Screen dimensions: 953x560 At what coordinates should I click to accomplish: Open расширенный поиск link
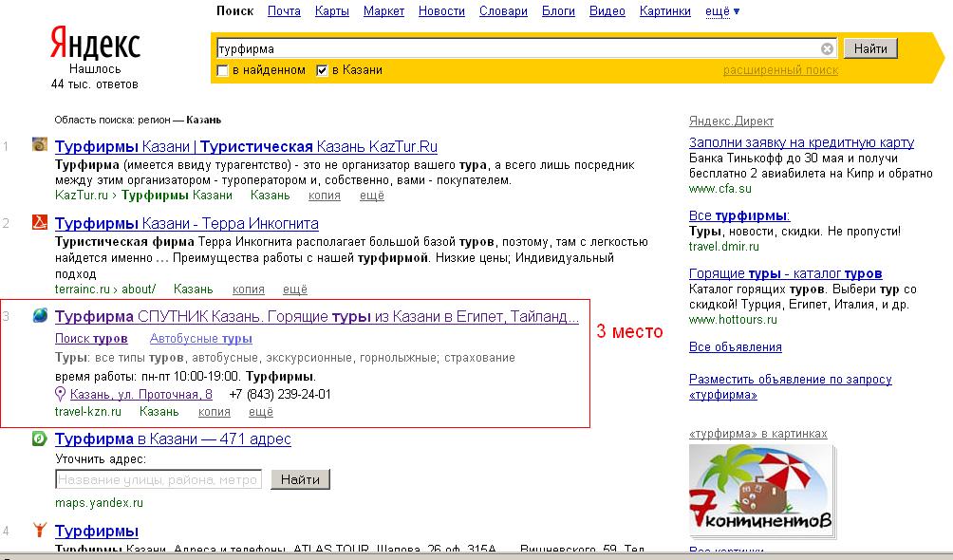click(x=780, y=70)
